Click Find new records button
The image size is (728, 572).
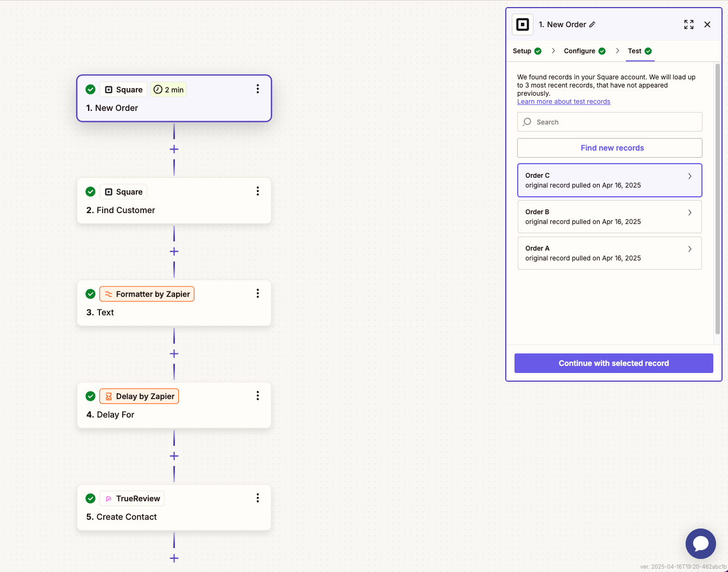(x=610, y=148)
